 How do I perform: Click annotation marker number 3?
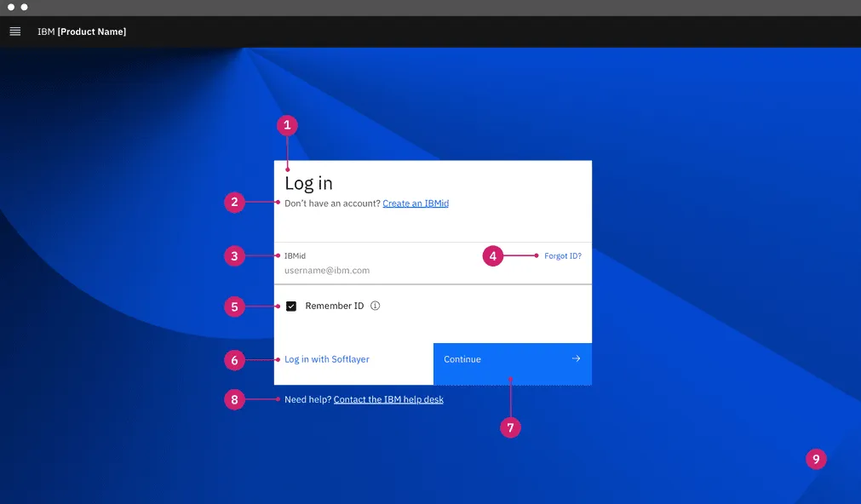pyautogui.click(x=234, y=255)
